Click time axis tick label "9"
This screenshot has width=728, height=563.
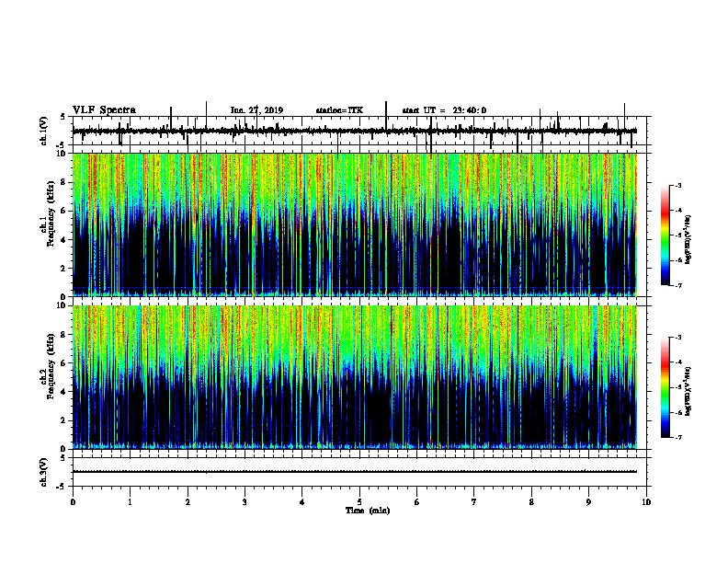click(x=588, y=502)
